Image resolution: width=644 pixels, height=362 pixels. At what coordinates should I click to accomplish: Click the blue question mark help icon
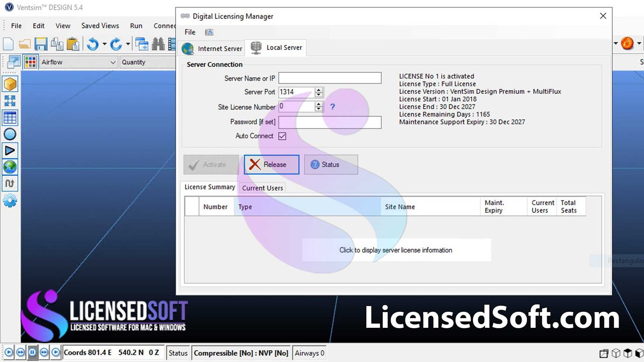(x=332, y=107)
